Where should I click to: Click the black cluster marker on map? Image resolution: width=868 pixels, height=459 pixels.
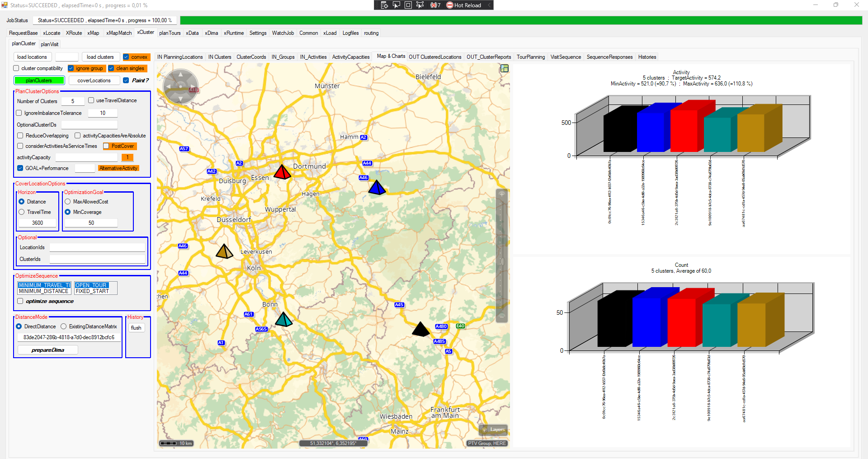coord(420,330)
